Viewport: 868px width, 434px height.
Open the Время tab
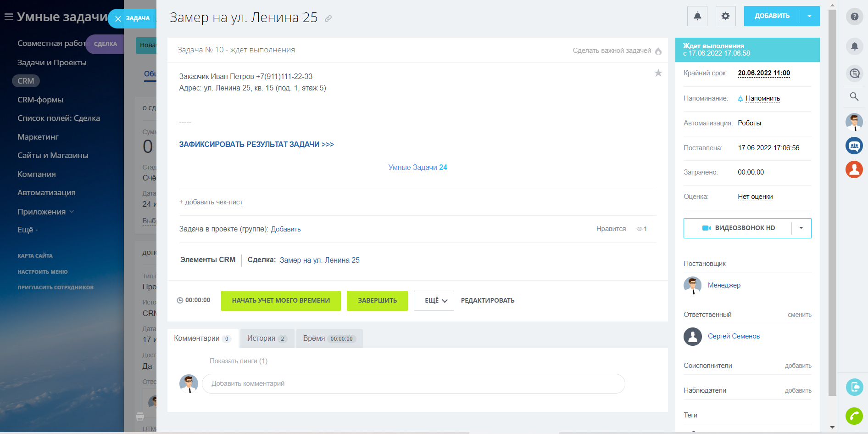click(328, 338)
